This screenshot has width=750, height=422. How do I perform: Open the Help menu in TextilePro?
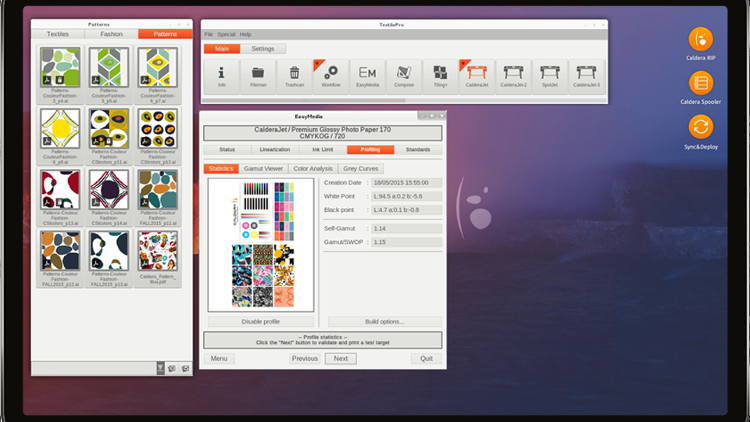coord(245,34)
